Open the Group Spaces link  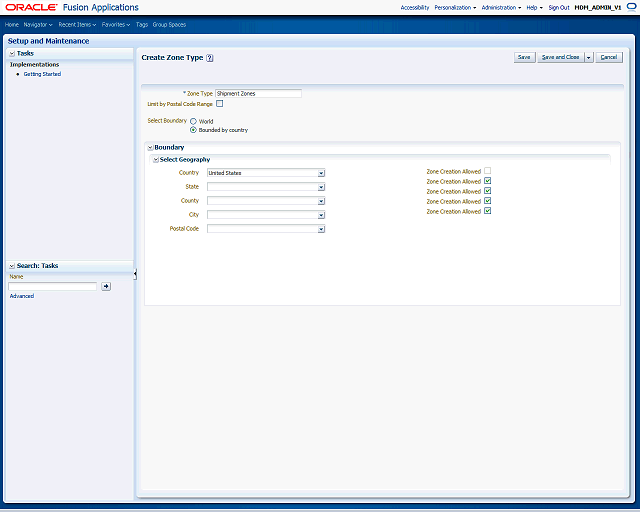pyautogui.click(x=169, y=25)
